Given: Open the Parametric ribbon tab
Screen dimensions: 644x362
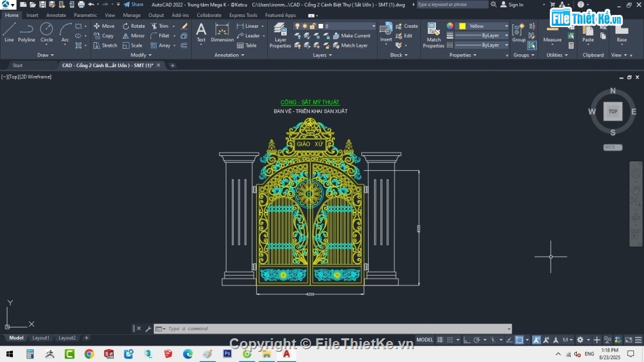Looking at the screenshot, I should tap(85, 15).
